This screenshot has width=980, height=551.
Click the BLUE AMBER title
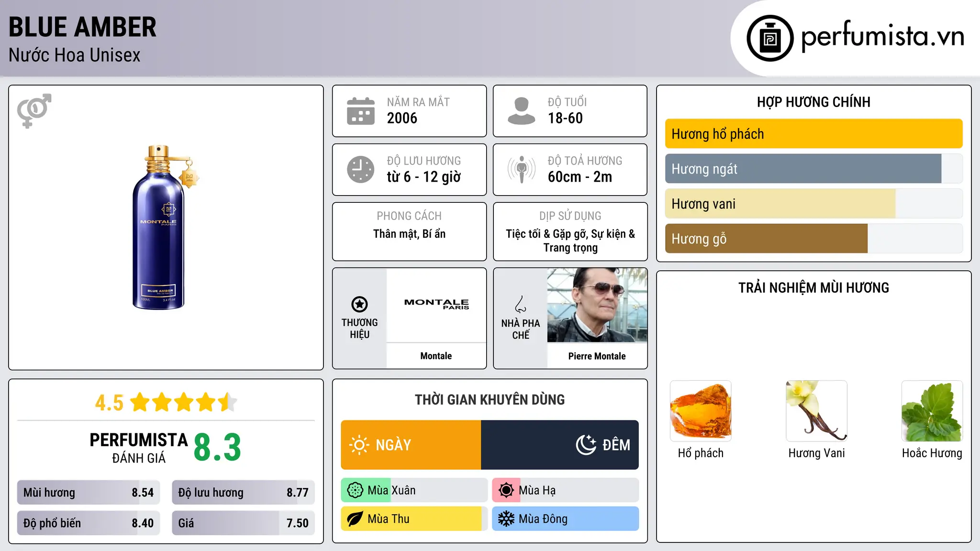coord(82,27)
